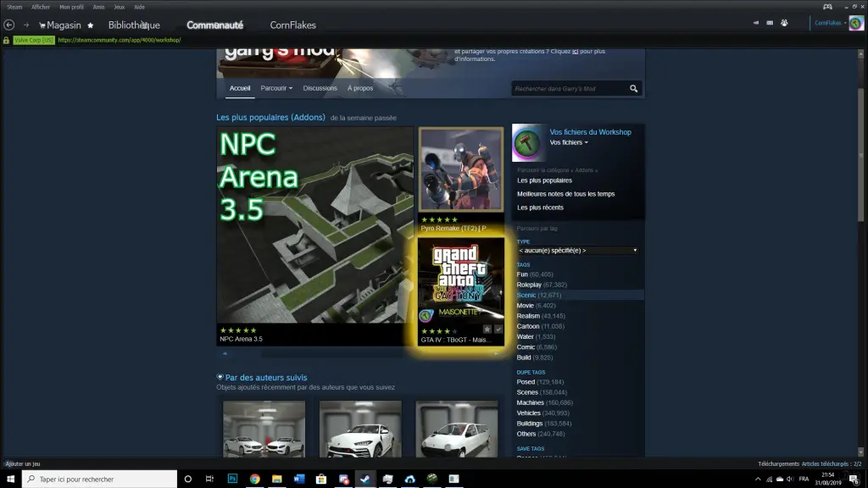Open the Steam menu
This screenshot has width=868, height=488.
click(x=14, y=7)
